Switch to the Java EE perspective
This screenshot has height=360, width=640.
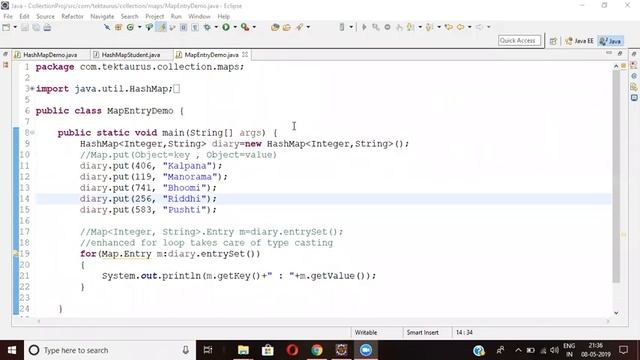pos(580,41)
